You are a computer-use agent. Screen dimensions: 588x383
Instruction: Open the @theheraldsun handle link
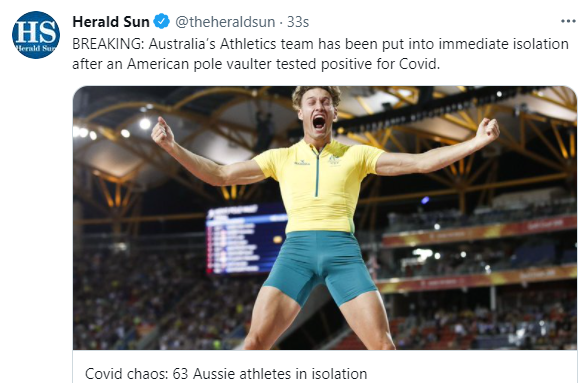pos(225,22)
